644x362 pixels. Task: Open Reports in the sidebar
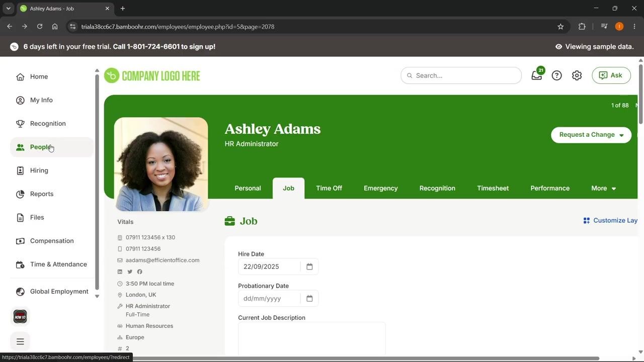52,194
